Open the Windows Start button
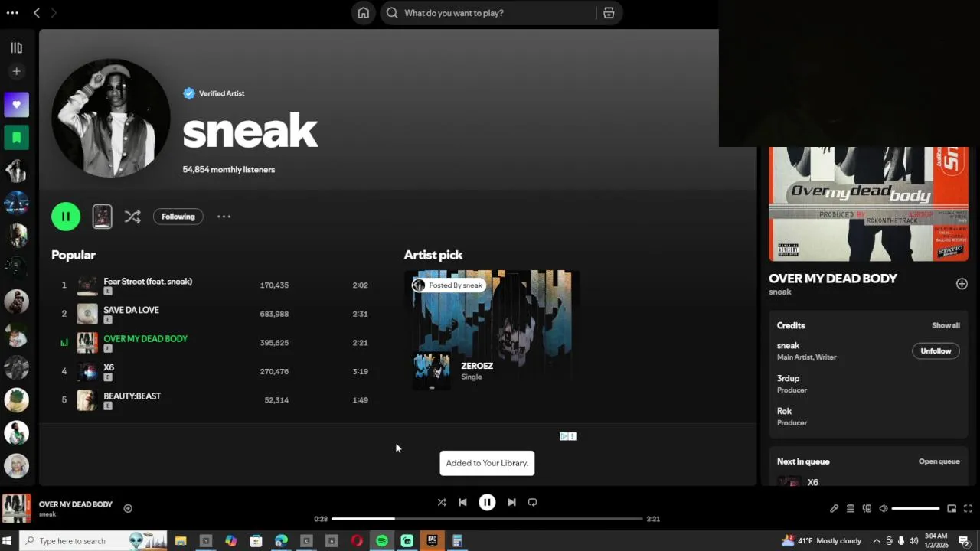Viewport: 980px width, 551px height. (8, 541)
